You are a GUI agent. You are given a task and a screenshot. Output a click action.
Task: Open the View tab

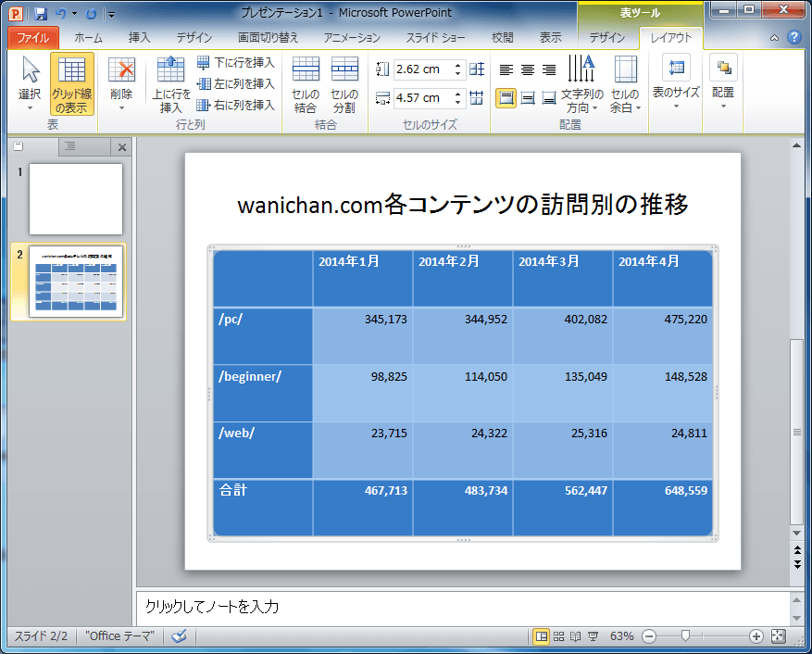click(550, 38)
